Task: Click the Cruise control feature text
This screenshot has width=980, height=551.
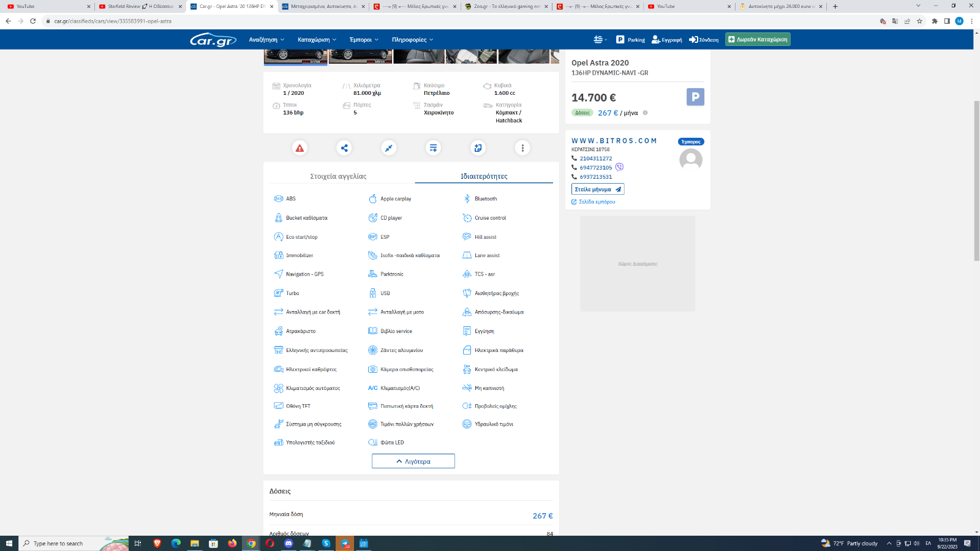Action: 490,218
